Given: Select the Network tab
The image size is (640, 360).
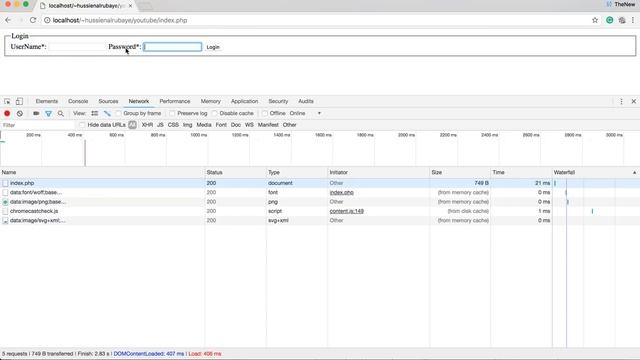Looking at the screenshot, I should (x=139, y=101).
